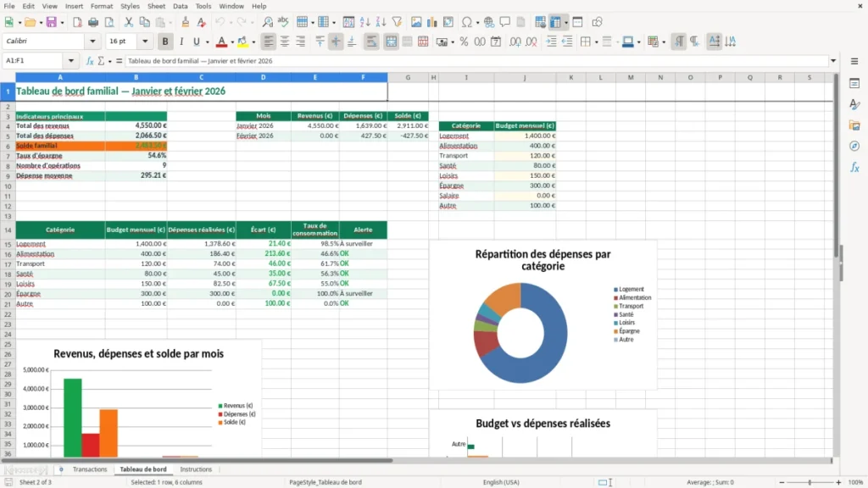Open the Sheet menu
The image size is (868, 488).
(x=156, y=6)
